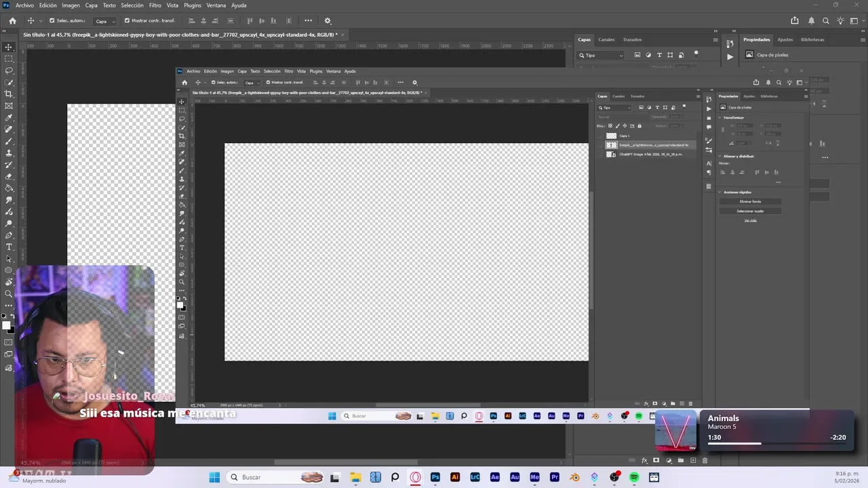
Task: Click Seleccionar sujeto in inner Photoshop window
Action: 750,211
